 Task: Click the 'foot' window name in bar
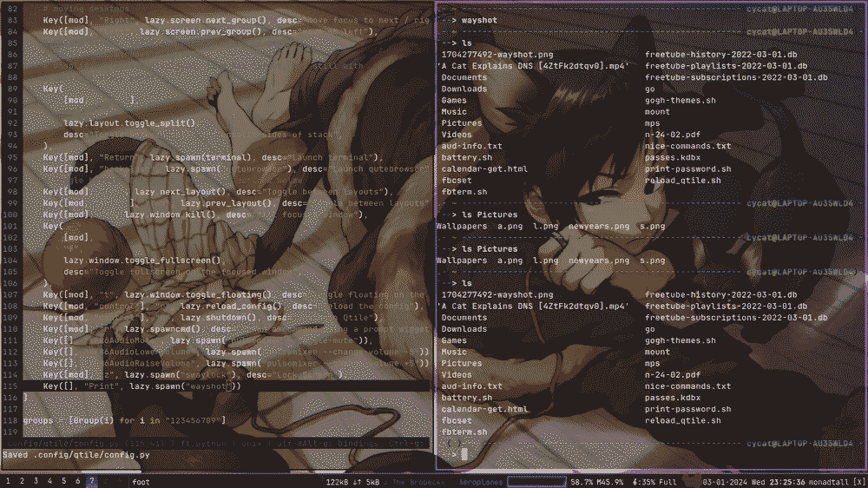(x=141, y=481)
